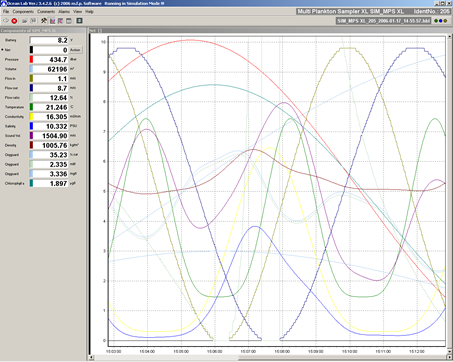453x362 pixels.
Task: Click the window layout toolbar icon
Action: pyautogui.click(x=69, y=21)
